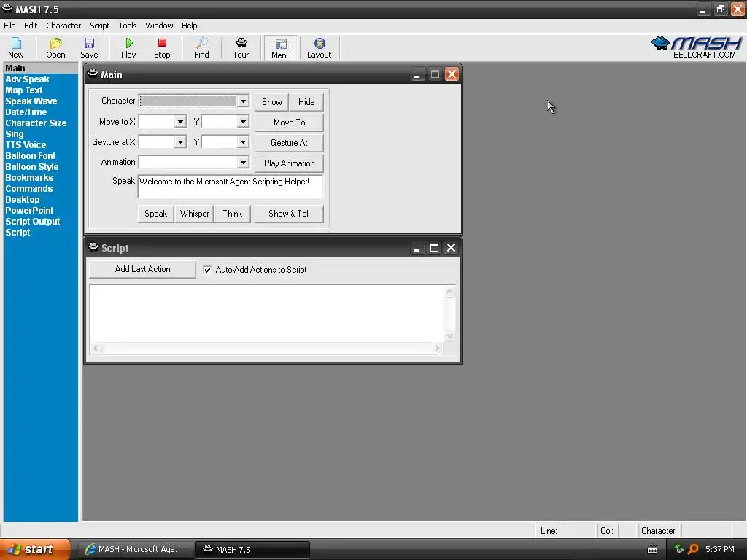Open the Gesture at X dropdown
The width and height of the screenshot is (747, 560).
(x=180, y=142)
